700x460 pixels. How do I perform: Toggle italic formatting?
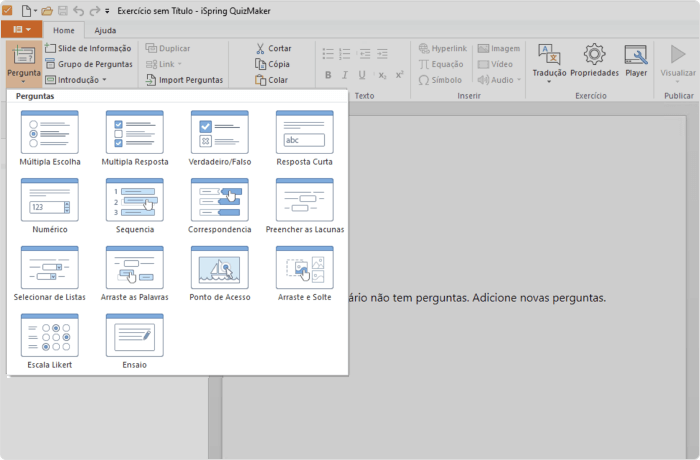click(345, 75)
